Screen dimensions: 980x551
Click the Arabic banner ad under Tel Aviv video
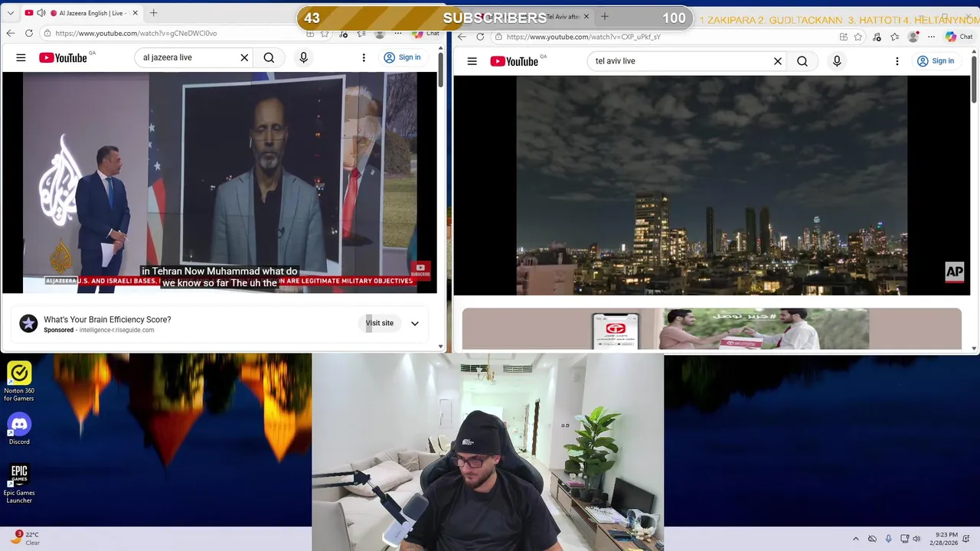tap(712, 329)
